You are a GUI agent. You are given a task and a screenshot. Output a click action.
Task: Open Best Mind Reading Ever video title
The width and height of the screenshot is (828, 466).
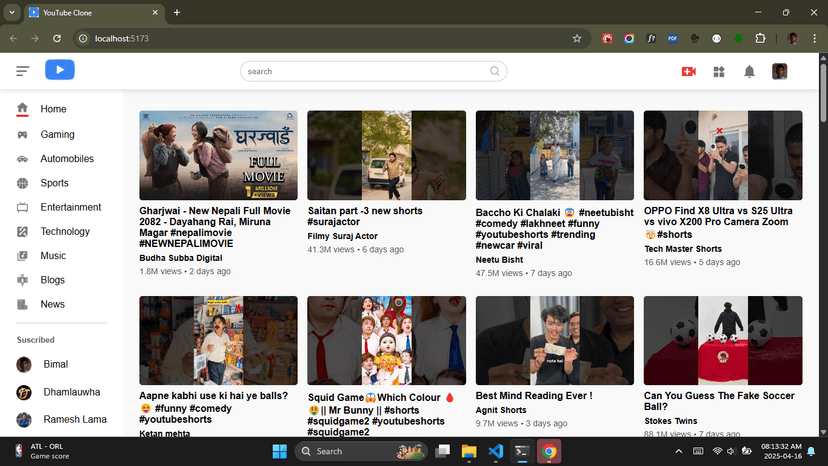[533, 396]
